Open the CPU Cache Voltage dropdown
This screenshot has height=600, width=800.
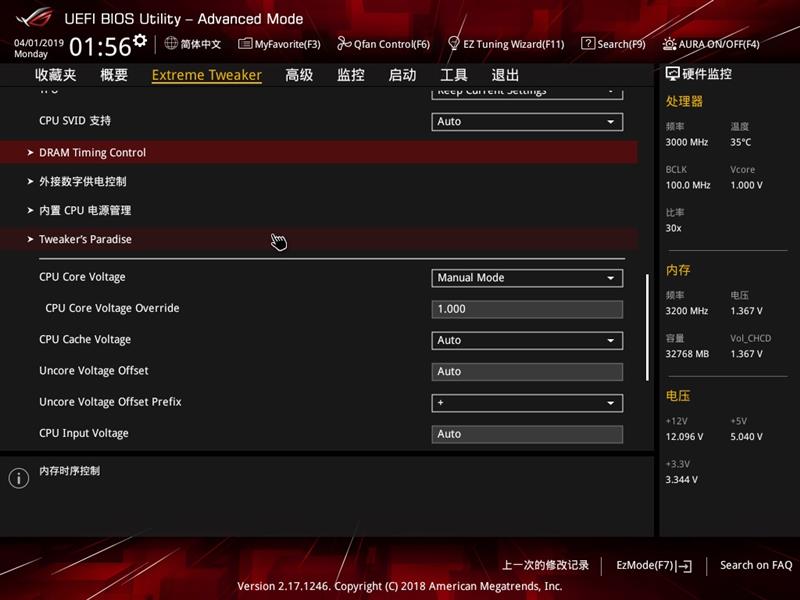527,340
